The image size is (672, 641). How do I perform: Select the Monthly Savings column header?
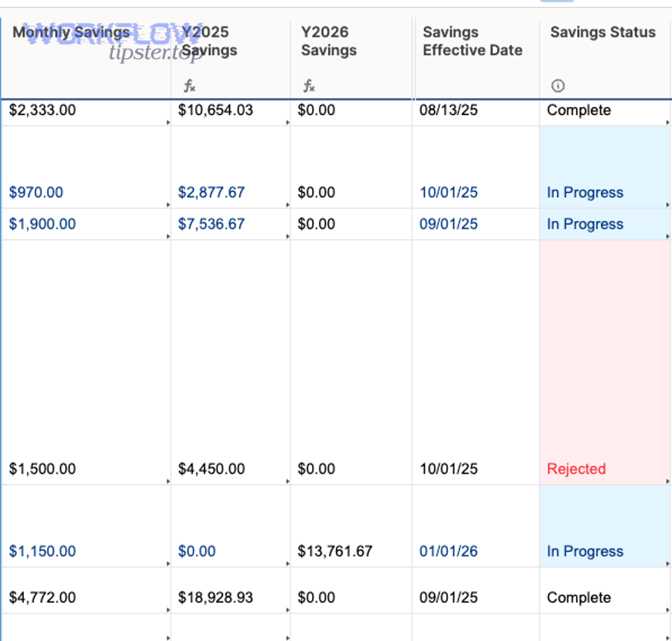71,33
